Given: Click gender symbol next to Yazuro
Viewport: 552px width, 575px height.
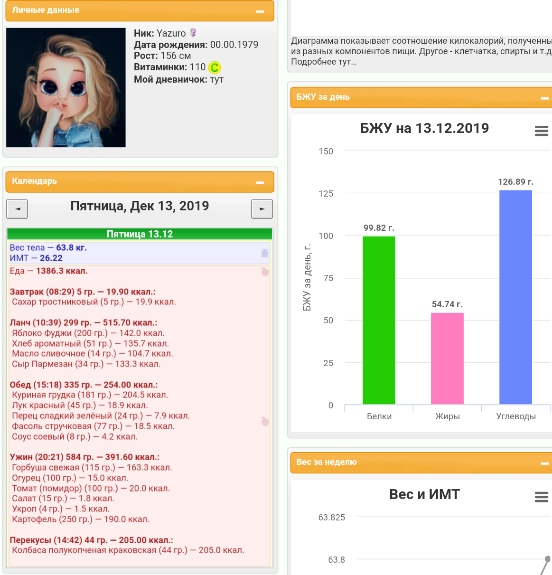Looking at the screenshot, I should (x=193, y=33).
